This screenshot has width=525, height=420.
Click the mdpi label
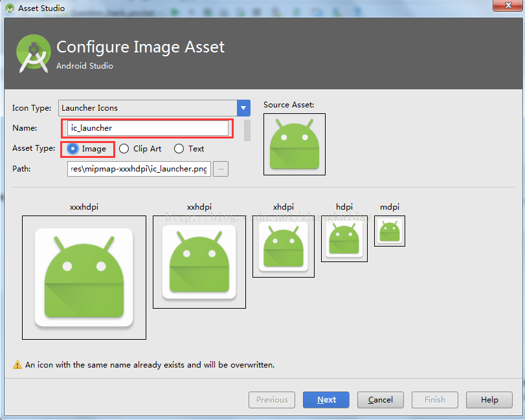pos(390,207)
